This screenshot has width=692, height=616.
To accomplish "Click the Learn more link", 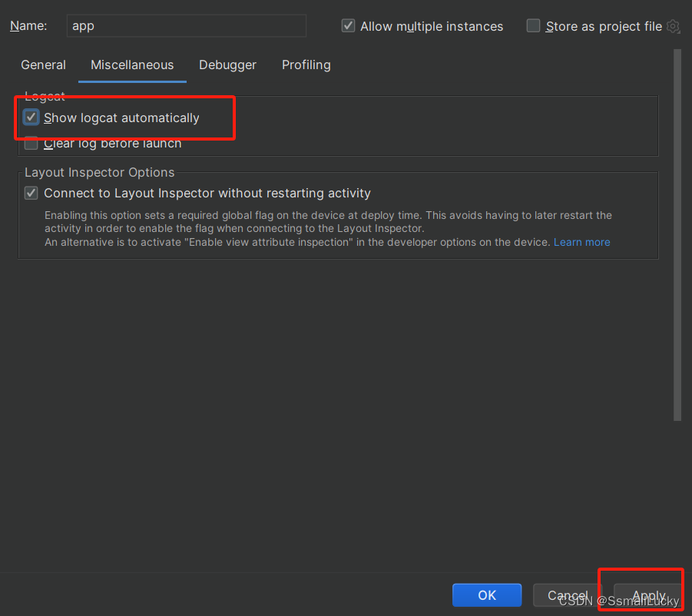I will [x=581, y=242].
